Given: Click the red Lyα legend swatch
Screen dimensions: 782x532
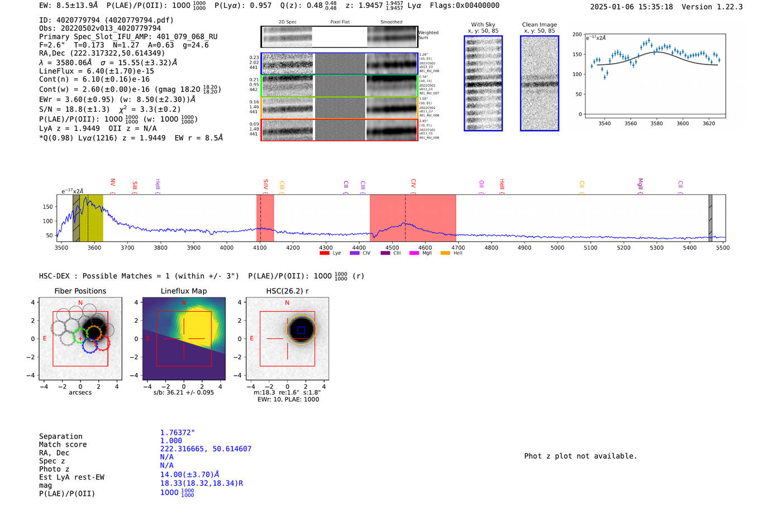Looking at the screenshot, I should [x=324, y=253].
